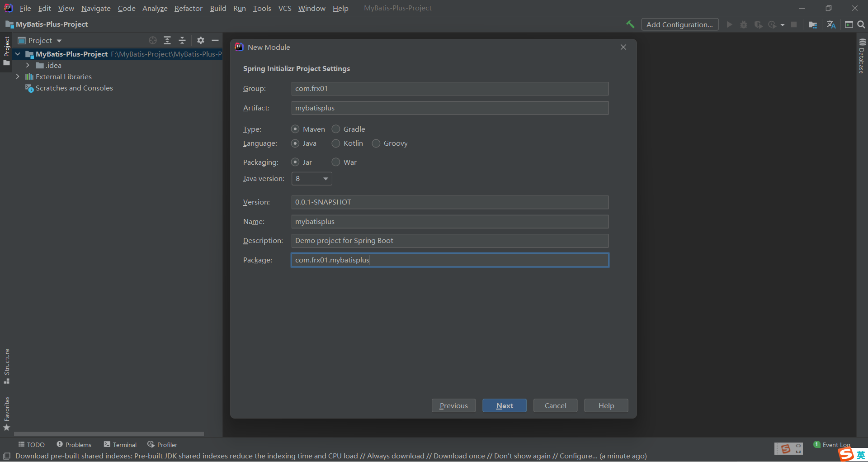
Task: Open the window layout icon near search
Action: [x=849, y=24]
